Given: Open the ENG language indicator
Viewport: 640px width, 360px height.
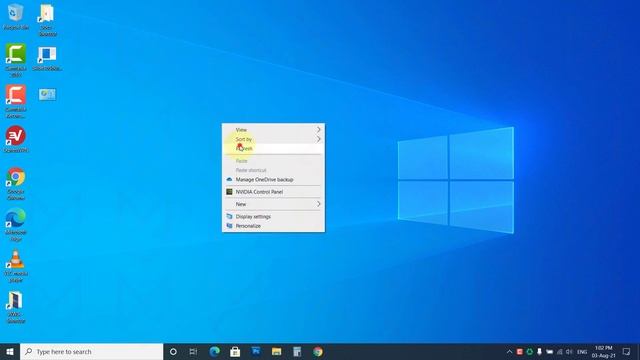Looking at the screenshot, I should pyautogui.click(x=582, y=351).
